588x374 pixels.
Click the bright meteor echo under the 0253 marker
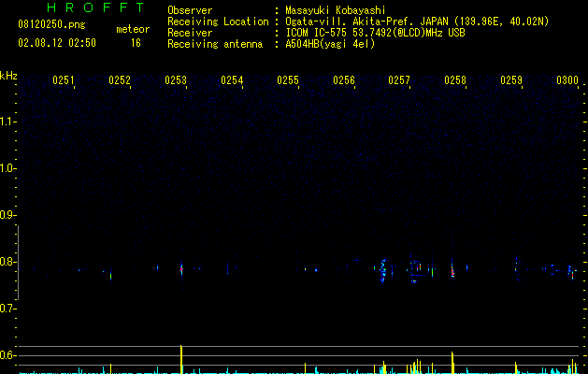tap(181, 269)
